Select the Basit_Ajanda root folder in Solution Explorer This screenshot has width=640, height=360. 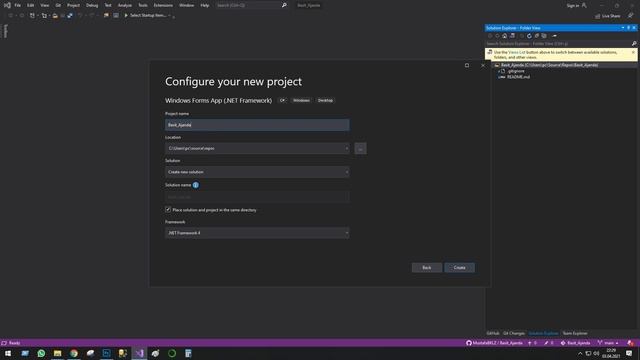tap(549, 65)
